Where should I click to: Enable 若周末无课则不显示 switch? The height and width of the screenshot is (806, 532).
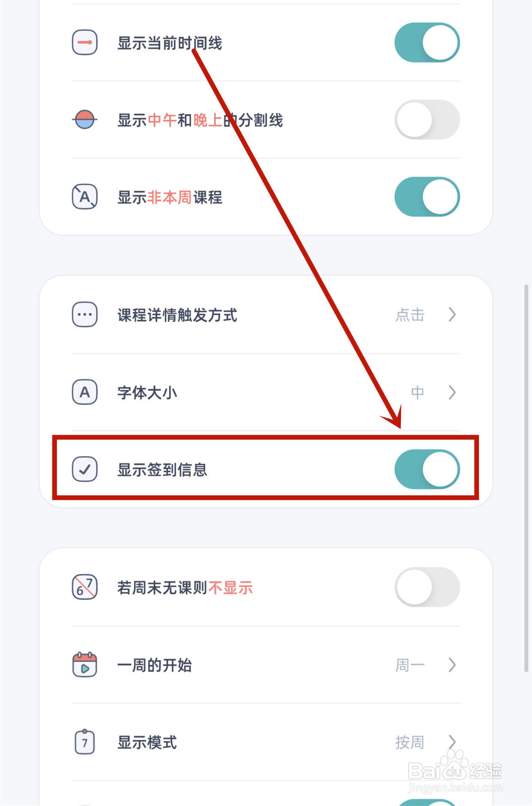[427, 587]
